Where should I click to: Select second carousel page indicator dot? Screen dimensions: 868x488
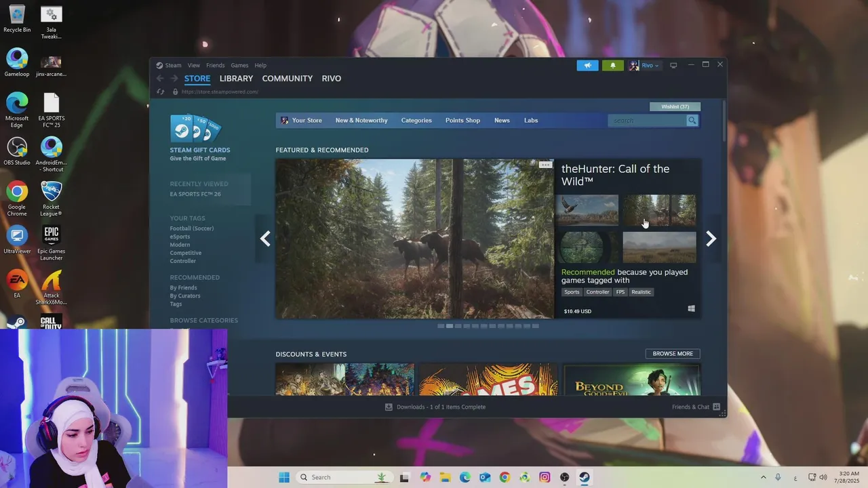coord(449,326)
